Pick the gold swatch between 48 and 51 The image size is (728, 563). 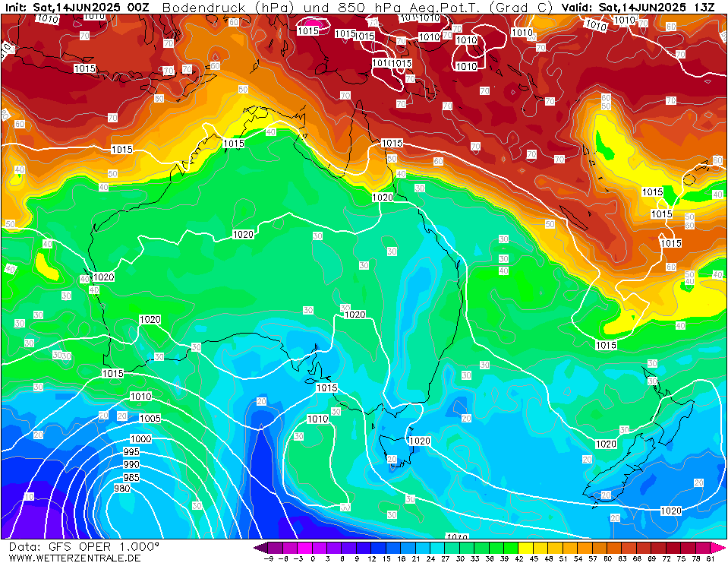pyautogui.click(x=556, y=548)
